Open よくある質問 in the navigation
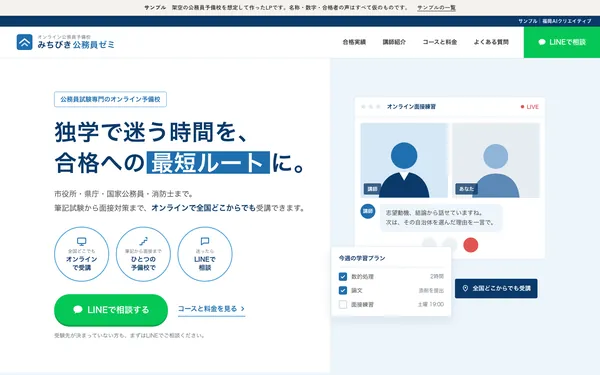The width and height of the screenshot is (600, 375). tap(491, 42)
